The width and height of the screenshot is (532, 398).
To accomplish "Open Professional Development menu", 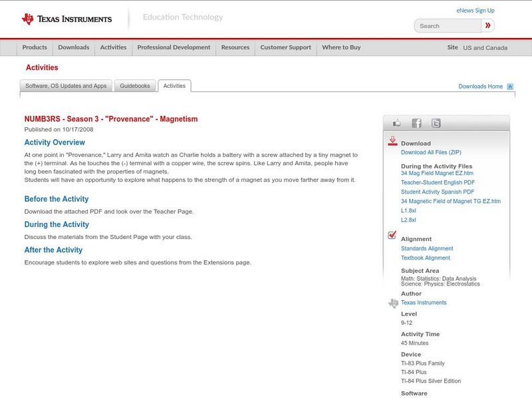I will (x=174, y=47).
